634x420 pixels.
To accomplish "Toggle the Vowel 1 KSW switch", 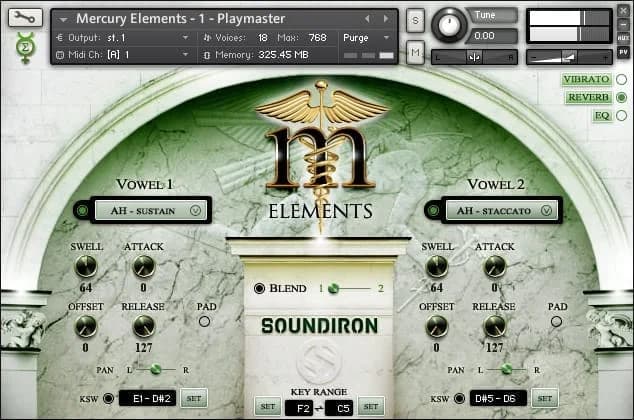I will (108, 399).
